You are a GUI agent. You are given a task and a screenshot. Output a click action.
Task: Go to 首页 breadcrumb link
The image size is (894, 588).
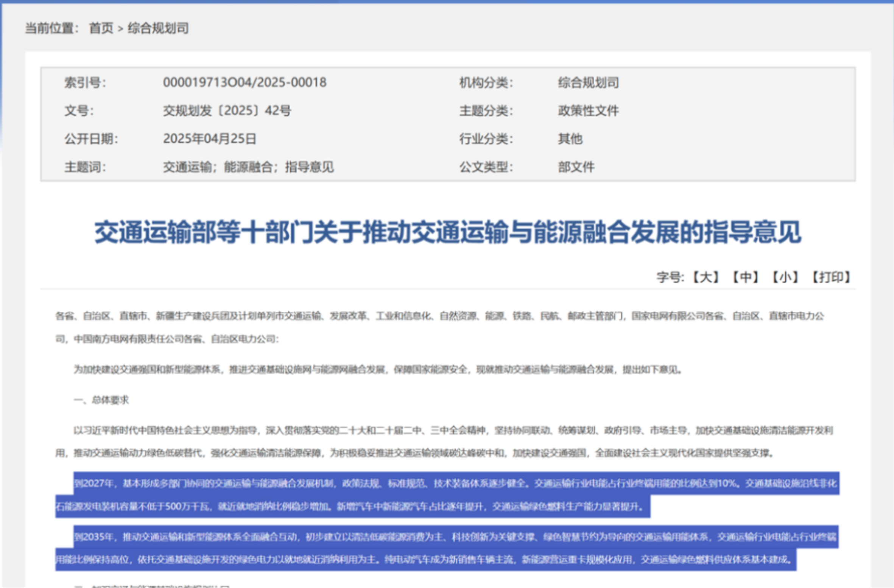pos(101,28)
